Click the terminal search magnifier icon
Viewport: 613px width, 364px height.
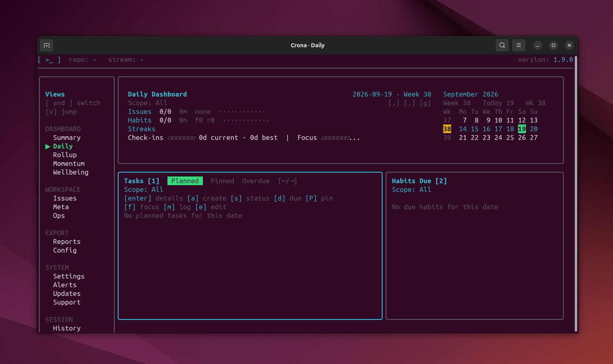pos(502,45)
